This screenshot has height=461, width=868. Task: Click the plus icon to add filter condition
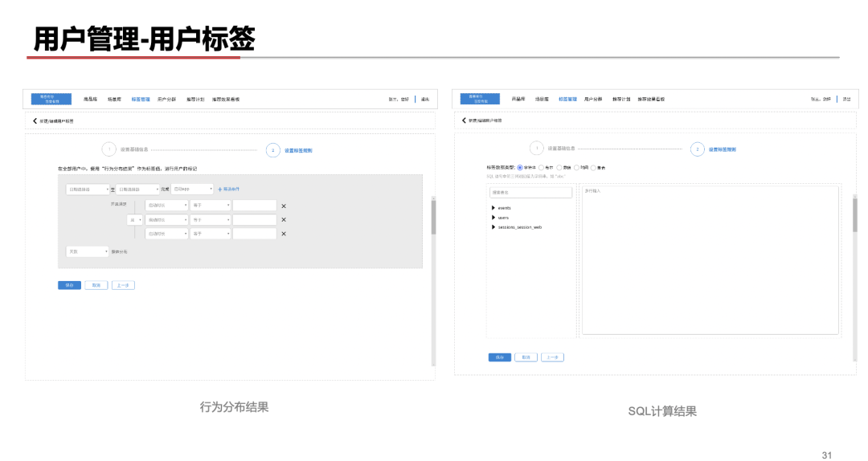tap(219, 190)
